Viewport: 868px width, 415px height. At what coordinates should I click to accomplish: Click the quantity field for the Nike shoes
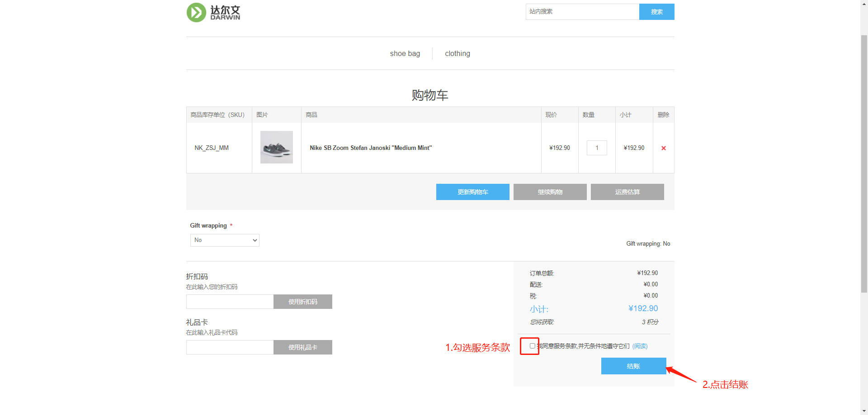597,148
